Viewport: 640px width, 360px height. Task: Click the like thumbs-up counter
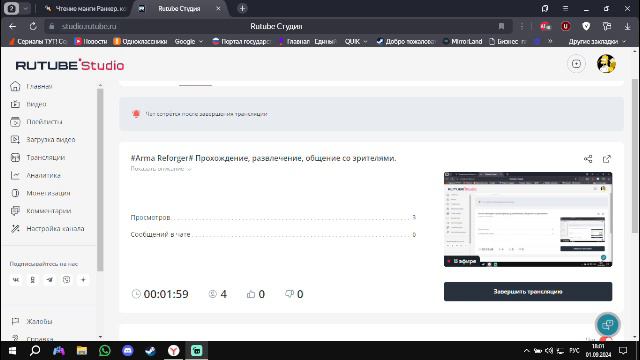(256, 294)
